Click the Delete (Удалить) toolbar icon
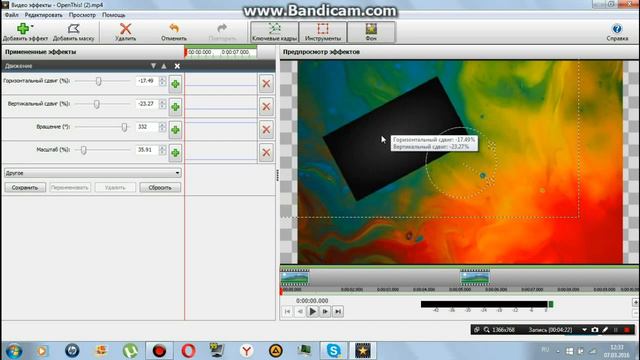640x360 pixels. (125, 29)
